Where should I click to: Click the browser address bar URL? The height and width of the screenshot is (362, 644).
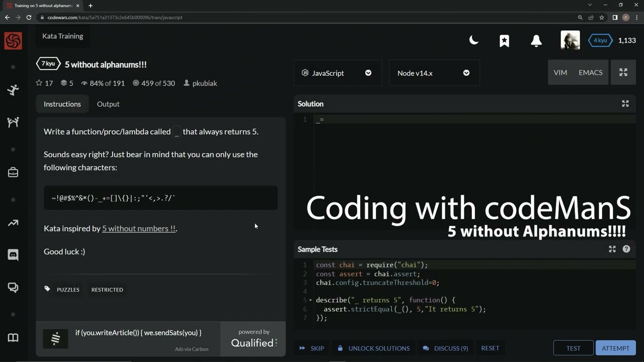coord(115,17)
